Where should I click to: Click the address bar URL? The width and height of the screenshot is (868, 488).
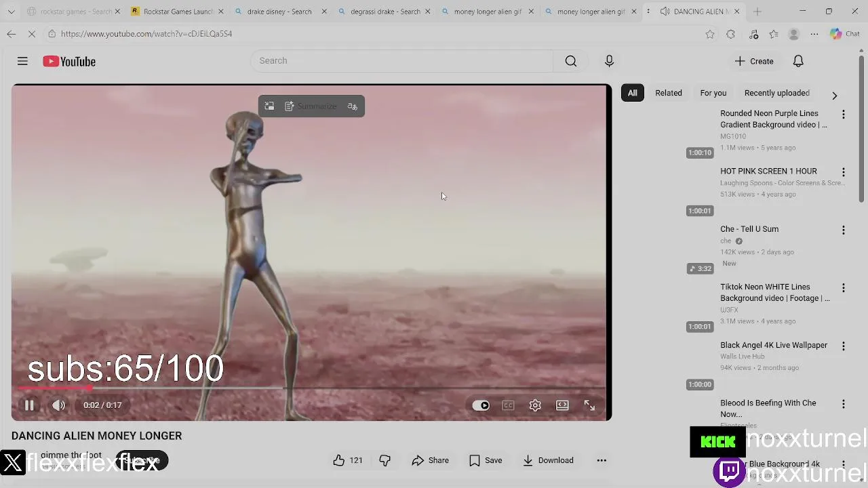pos(146,34)
